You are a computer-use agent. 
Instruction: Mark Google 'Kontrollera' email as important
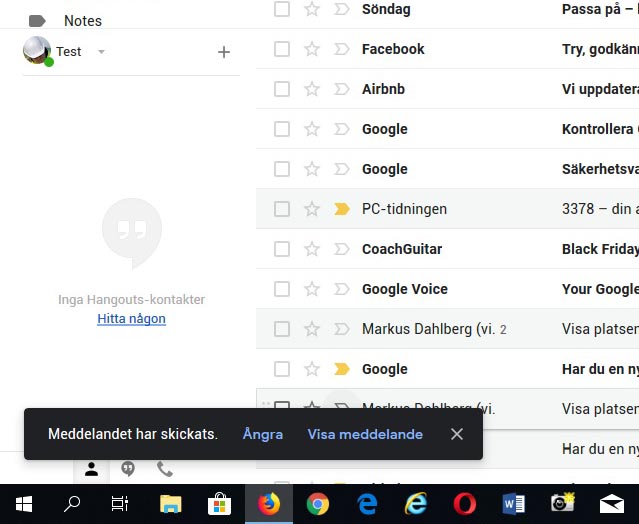(x=342, y=129)
